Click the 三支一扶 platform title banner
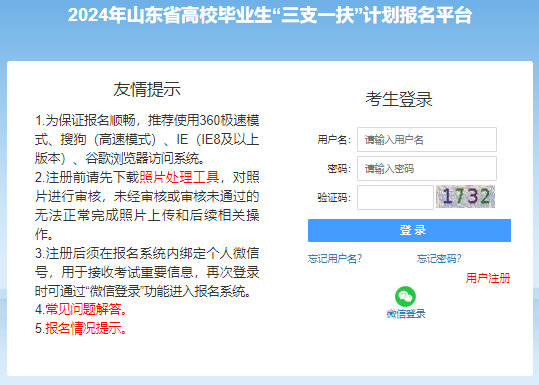 [x=270, y=15]
